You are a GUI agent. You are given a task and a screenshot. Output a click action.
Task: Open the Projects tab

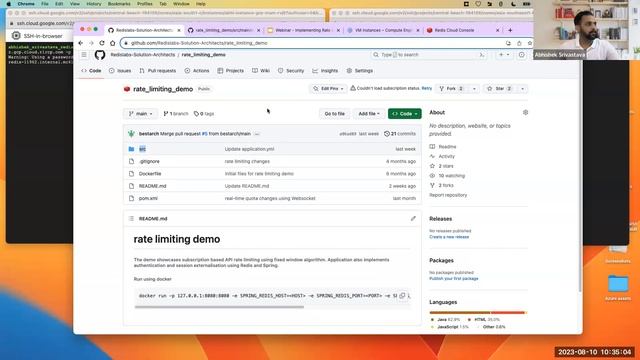coord(231,71)
